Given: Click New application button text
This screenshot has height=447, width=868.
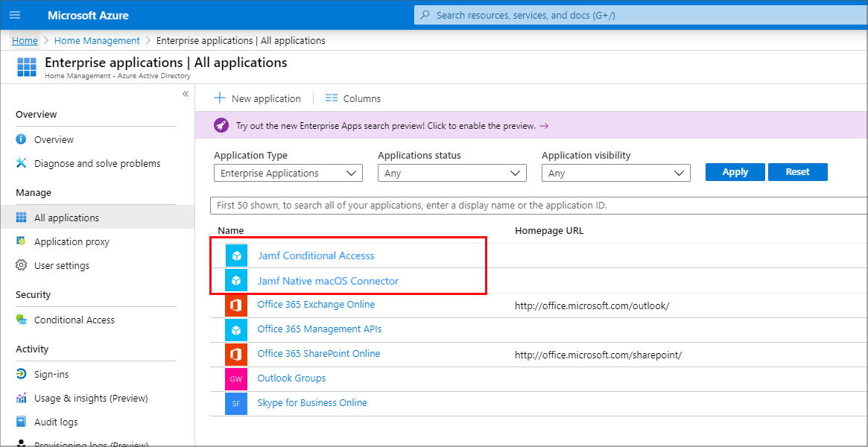Looking at the screenshot, I should (x=266, y=98).
